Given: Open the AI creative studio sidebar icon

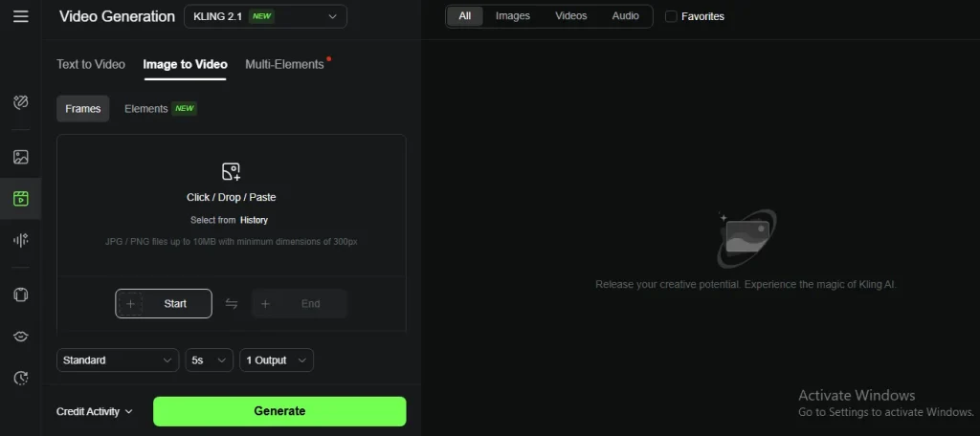Looking at the screenshot, I should [x=21, y=101].
